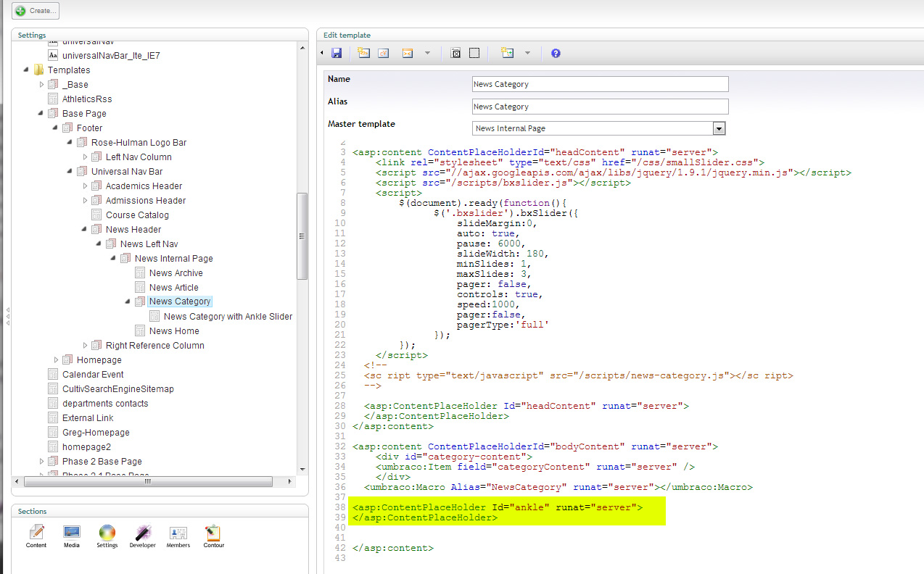Click the Choose master template toolbar icon
924x574 pixels.
508,53
